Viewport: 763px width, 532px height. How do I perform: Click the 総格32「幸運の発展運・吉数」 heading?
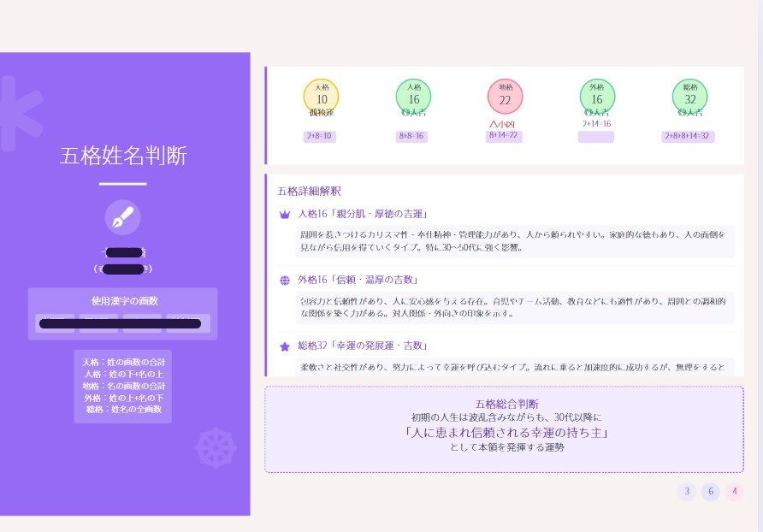(363, 346)
